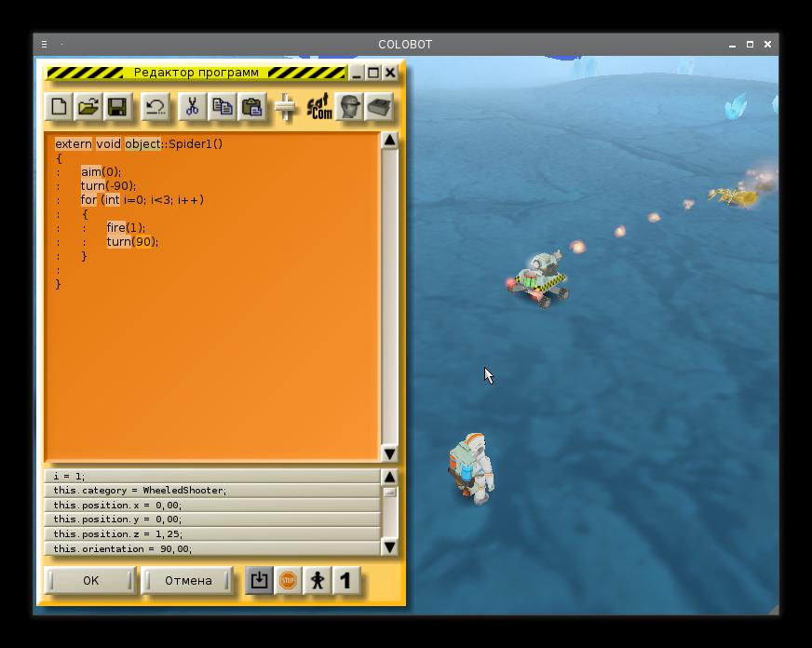Select the astronaut in the game scene
The width and height of the screenshot is (812, 648).
(x=471, y=469)
